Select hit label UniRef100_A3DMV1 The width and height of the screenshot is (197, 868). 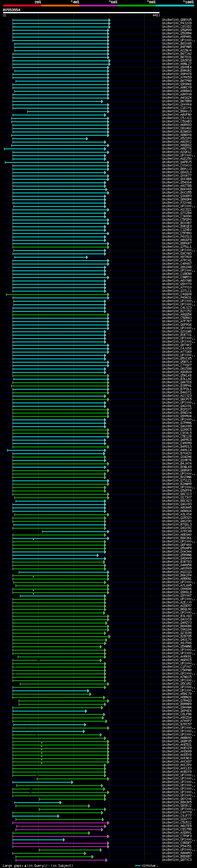(177, 833)
